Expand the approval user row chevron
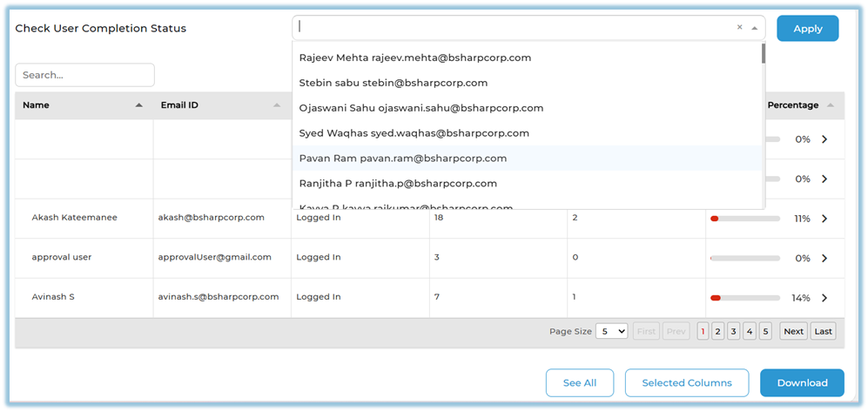This screenshot has height=412, width=868. click(x=824, y=259)
